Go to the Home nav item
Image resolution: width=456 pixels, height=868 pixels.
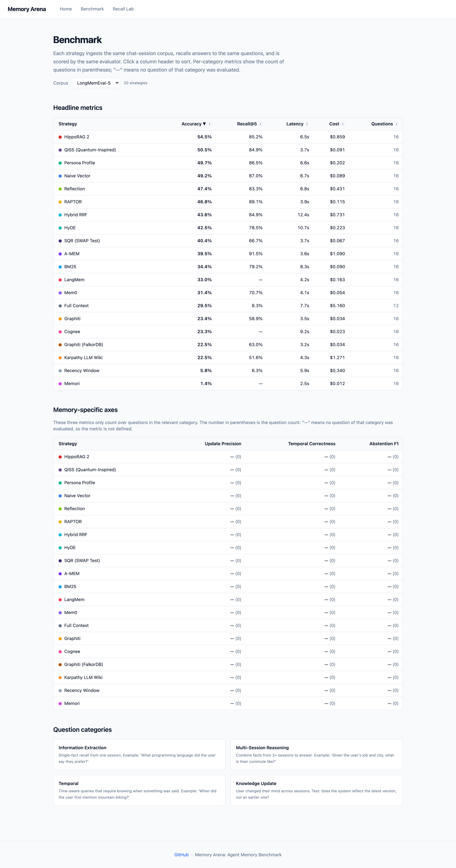[x=66, y=9]
